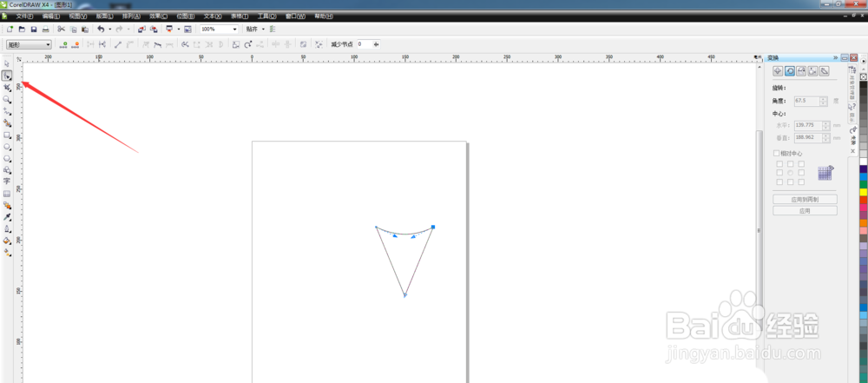Open the 文件(F) menu
Screen dimensions: 868x383
tap(25, 17)
